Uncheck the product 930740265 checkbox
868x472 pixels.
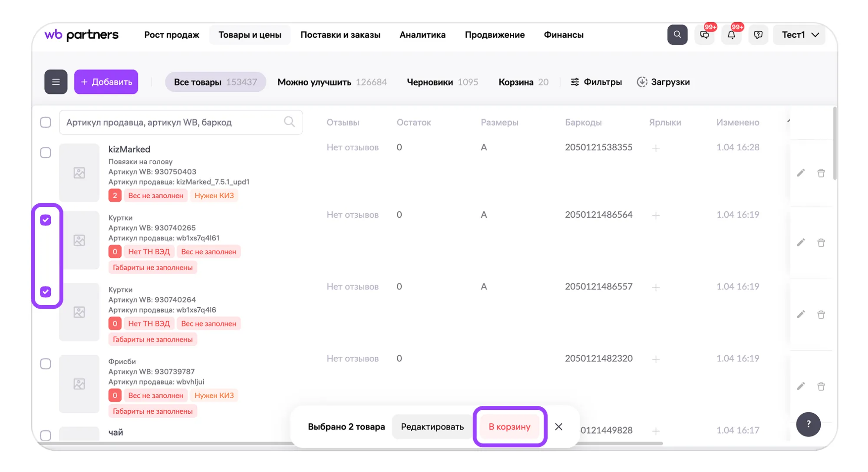(46, 220)
